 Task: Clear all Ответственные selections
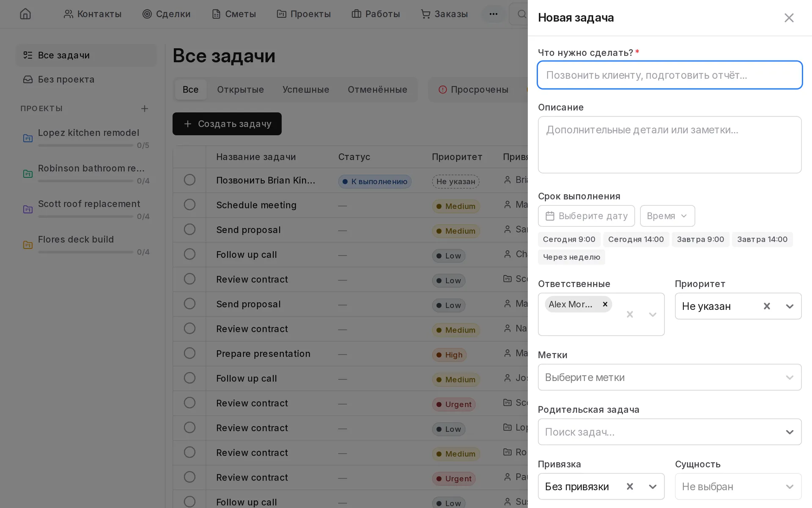coord(630,314)
